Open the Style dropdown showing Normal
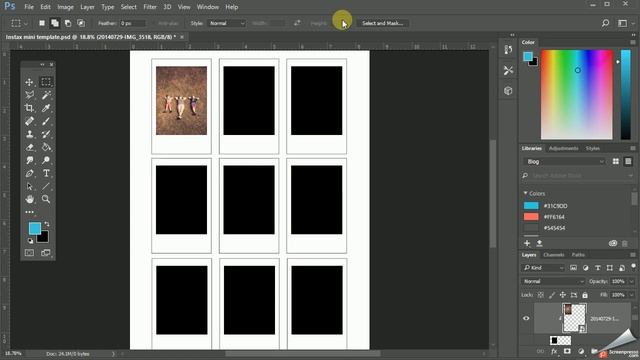640x360 pixels. pyautogui.click(x=227, y=23)
